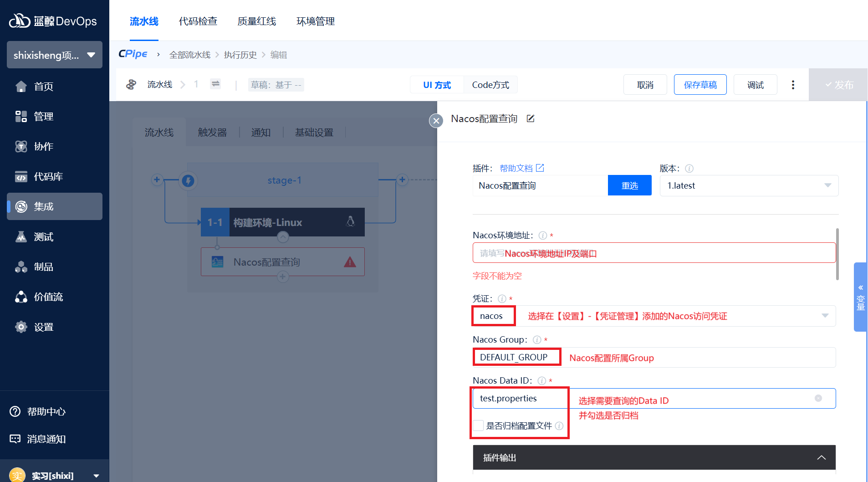Click the 保存草稿 button

click(x=700, y=85)
